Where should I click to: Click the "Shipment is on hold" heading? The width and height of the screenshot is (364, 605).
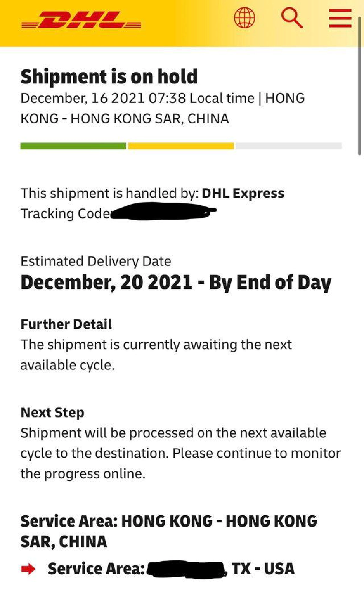109,77
